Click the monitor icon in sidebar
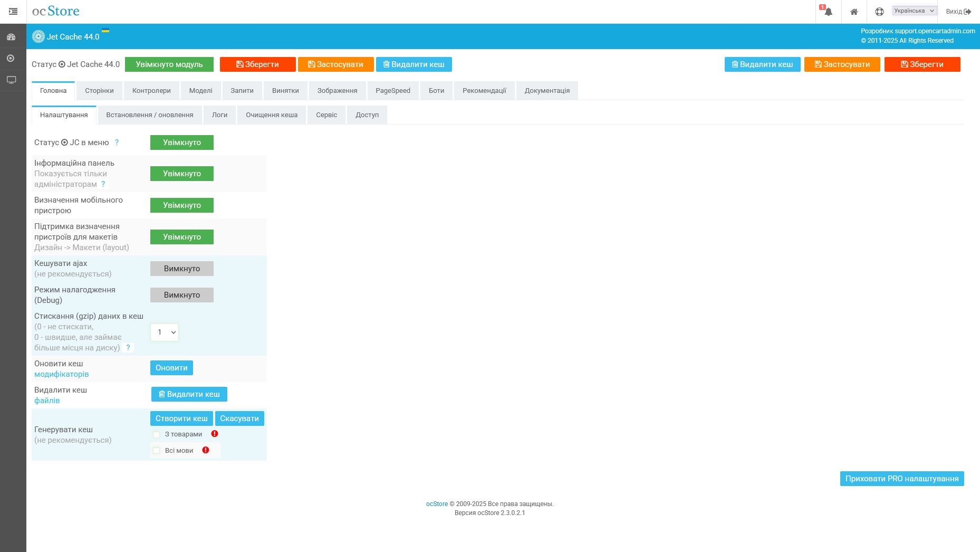The height and width of the screenshot is (552, 980). click(11, 80)
